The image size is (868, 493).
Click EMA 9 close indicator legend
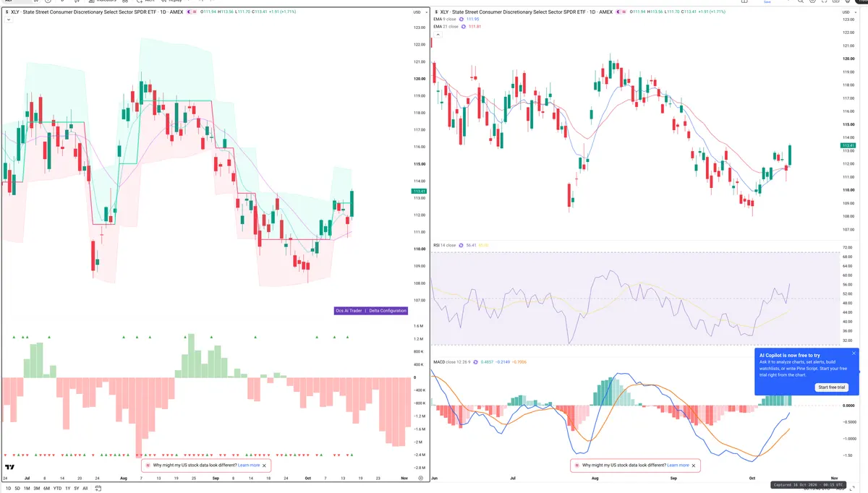click(445, 20)
